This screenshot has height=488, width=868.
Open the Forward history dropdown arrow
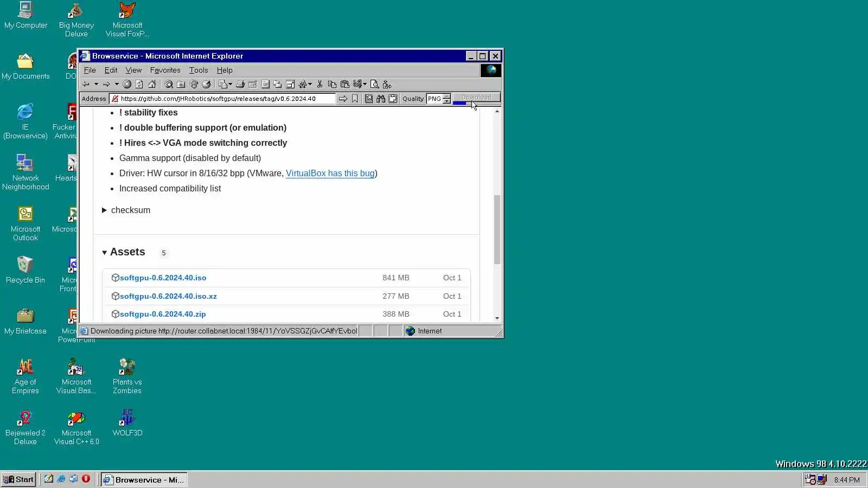point(117,84)
